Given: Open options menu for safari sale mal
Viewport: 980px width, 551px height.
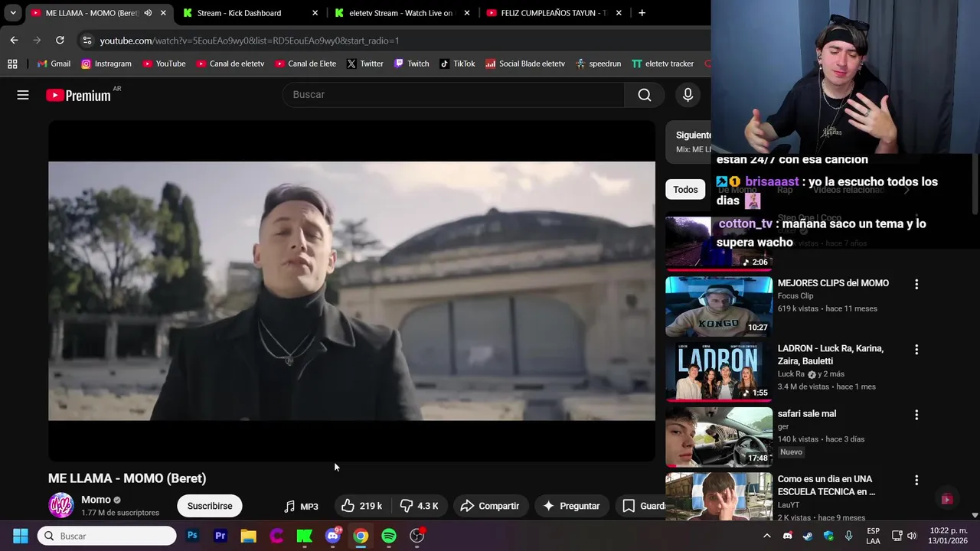Looking at the screenshot, I should pyautogui.click(x=916, y=415).
